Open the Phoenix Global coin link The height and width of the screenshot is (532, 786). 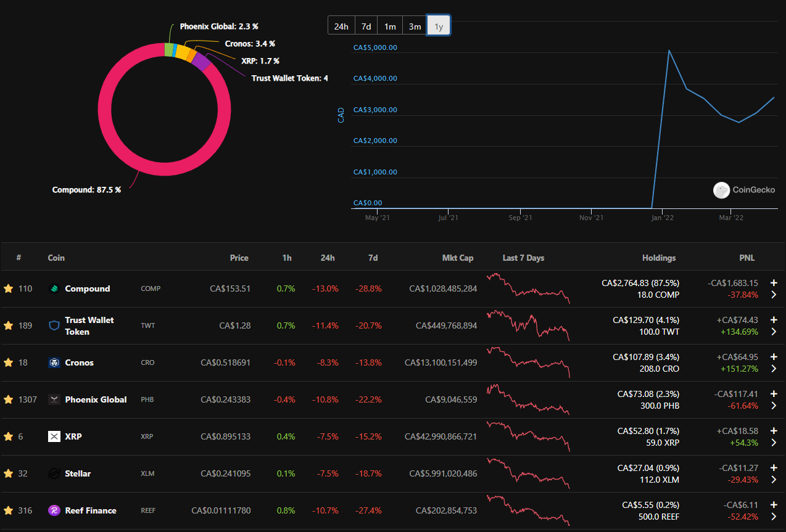coord(96,399)
